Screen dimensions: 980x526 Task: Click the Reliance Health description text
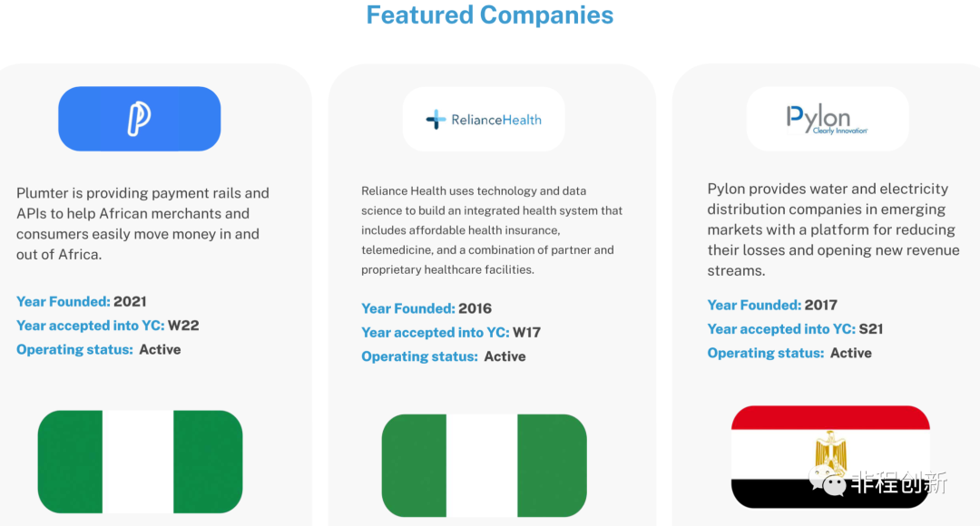(x=492, y=229)
